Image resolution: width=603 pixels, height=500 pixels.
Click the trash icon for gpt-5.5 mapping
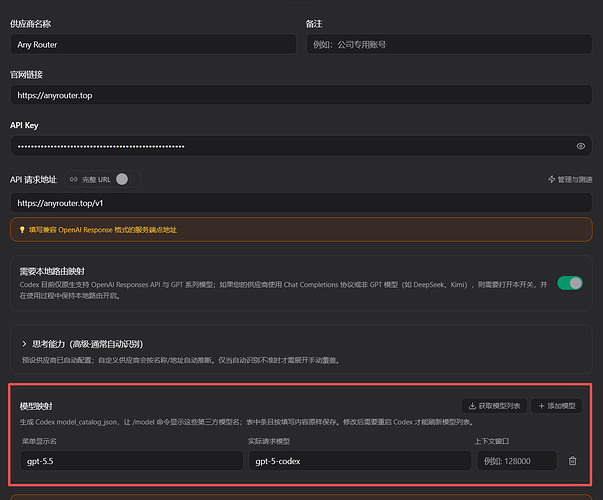coord(573,461)
